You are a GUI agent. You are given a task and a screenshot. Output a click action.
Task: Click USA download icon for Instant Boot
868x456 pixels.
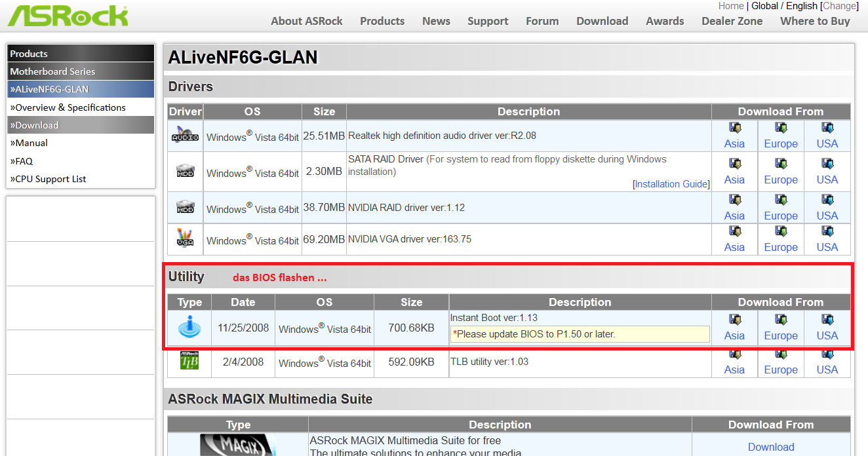point(827,320)
